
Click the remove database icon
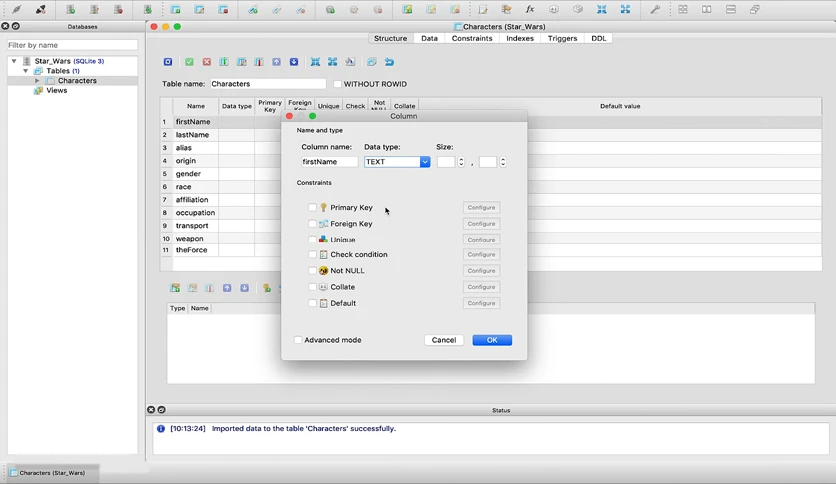tap(118, 10)
